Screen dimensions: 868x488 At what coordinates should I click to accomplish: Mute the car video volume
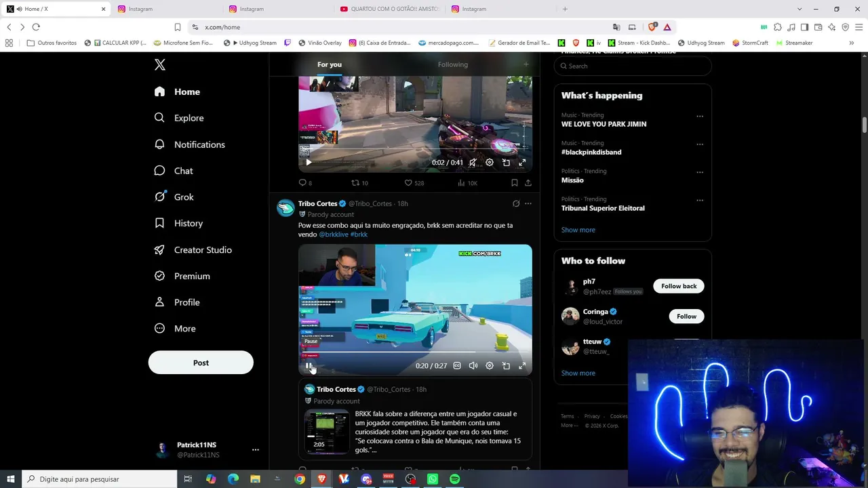pos(473,366)
